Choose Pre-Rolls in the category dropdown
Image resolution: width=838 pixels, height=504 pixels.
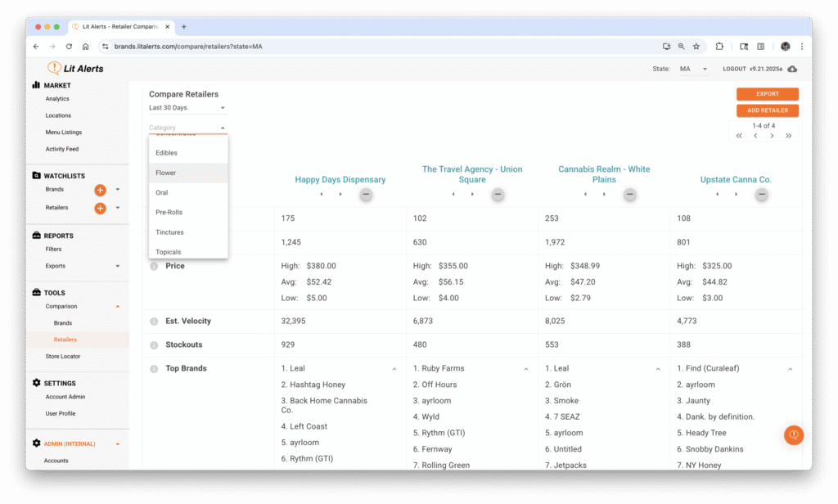169,212
